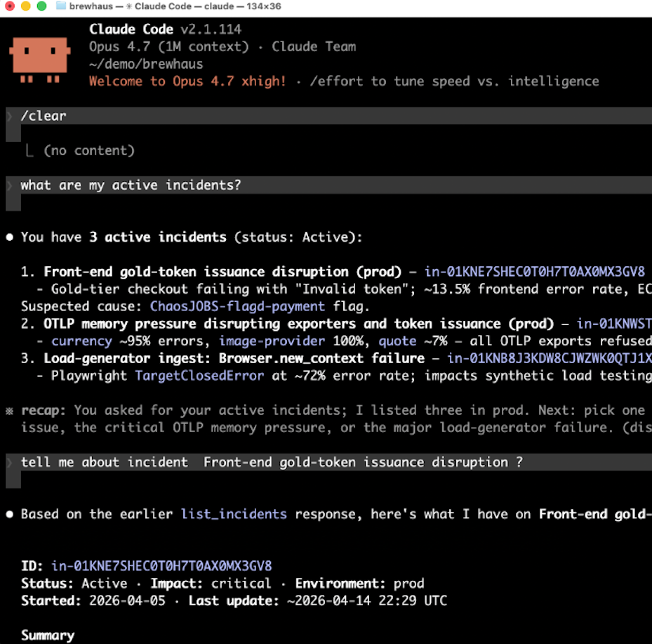This screenshot has width=652, height=644.
Task: Open incident ID link in the ID field
Action: [x=161, y=566]
